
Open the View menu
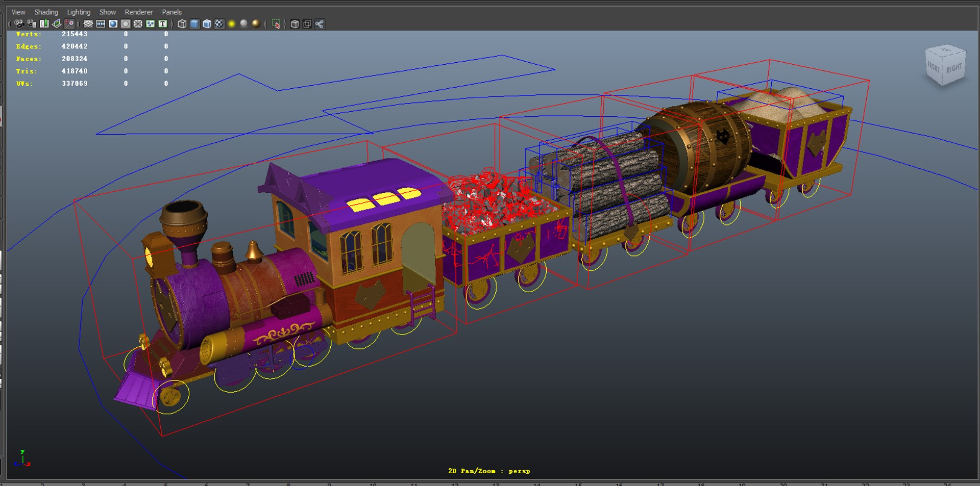[18, 12]
